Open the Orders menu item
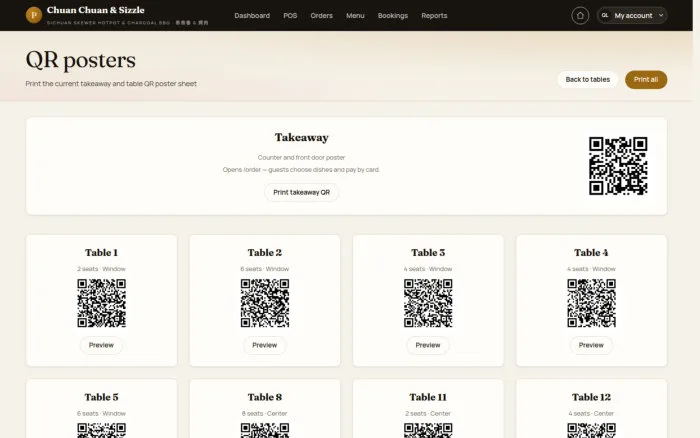This screenshot has width=700, height=438. pyautogui.click(x=322, y=16)
